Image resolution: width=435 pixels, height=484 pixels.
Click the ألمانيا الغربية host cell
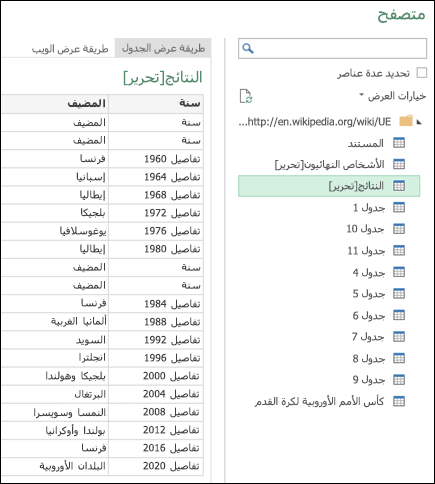[x=55, y=322]
